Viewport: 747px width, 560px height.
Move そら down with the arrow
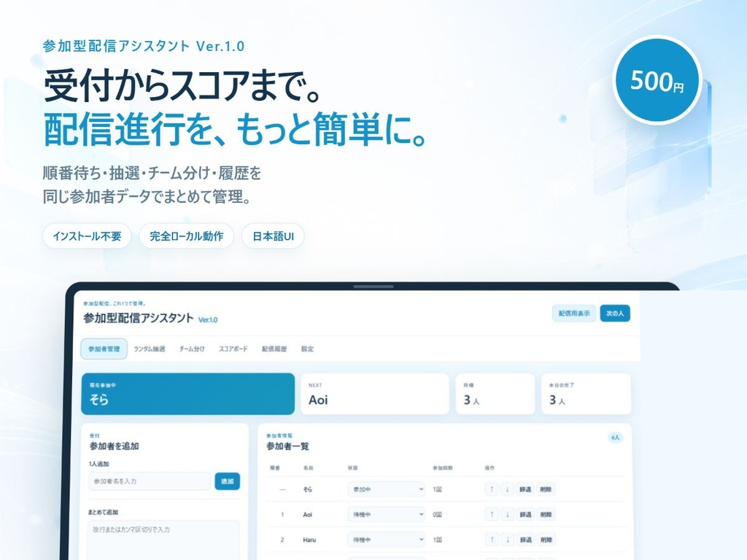(x=508, y=489)
